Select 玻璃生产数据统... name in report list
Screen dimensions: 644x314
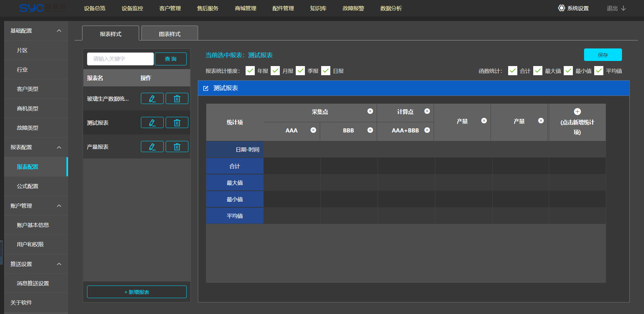coord(108,99)
